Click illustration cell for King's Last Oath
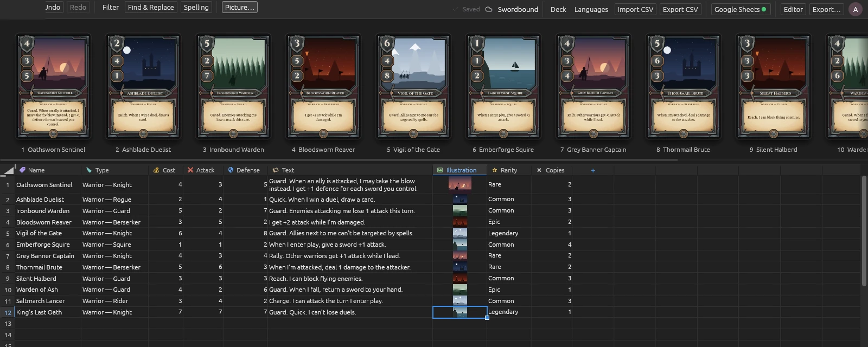Viewport: 868px width, 347px height. click(x=459, y=312)
